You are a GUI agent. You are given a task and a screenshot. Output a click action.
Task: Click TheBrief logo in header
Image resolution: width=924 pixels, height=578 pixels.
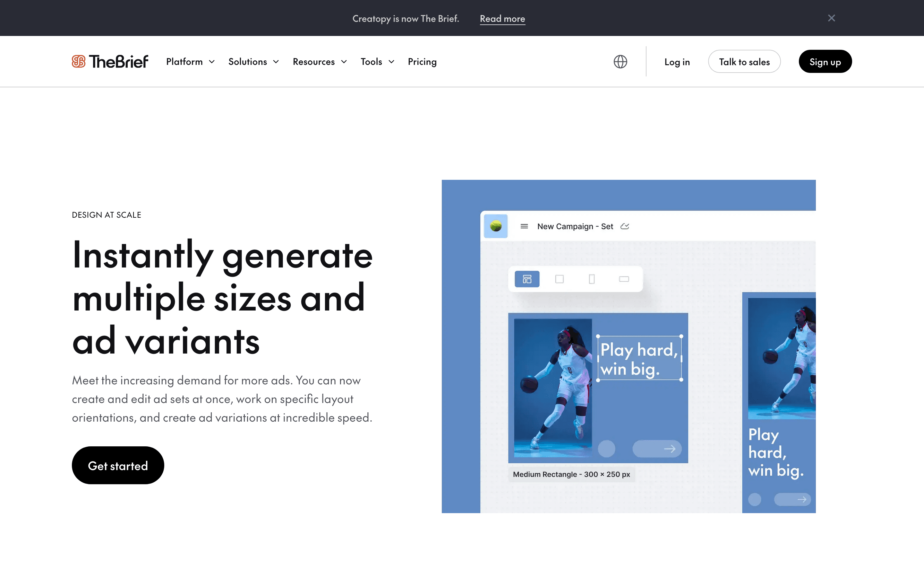click(x=110, y=62)
